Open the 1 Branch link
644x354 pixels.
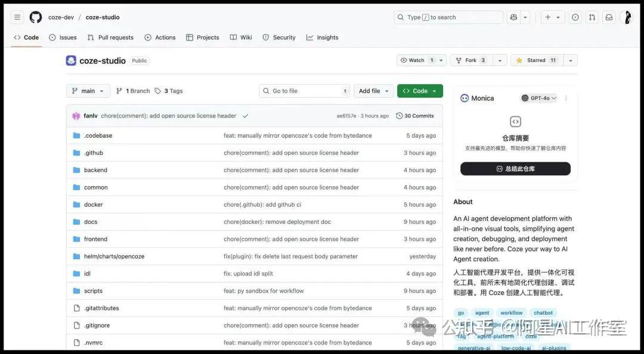pyautogui.click(x=133, y=91)
